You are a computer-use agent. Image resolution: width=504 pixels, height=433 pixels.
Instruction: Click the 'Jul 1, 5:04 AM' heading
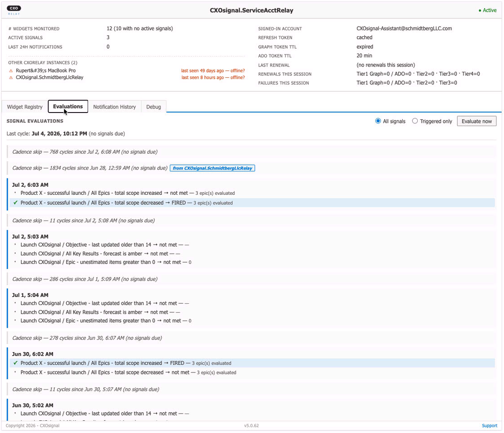pos(30,295)
